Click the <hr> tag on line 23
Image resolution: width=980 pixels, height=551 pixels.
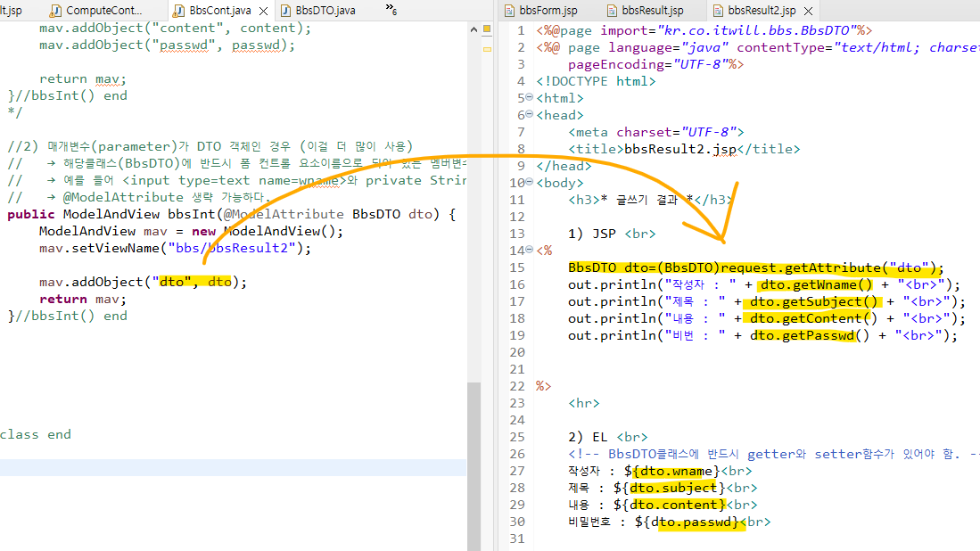click(584, 403)
